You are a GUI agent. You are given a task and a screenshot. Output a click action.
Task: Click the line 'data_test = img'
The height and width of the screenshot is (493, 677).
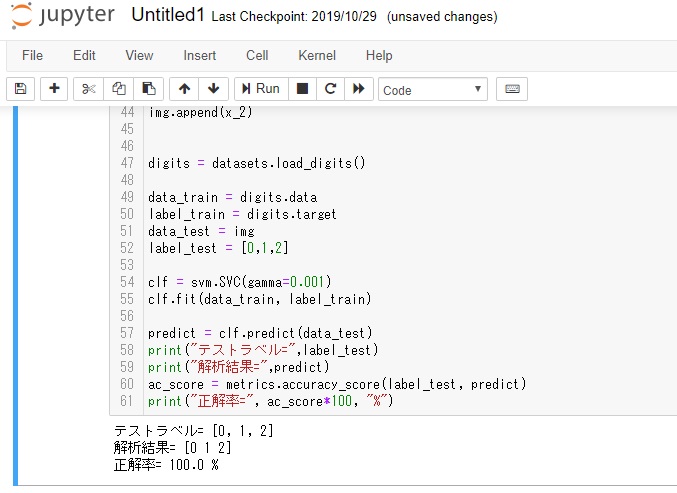[x=201, y=231]
